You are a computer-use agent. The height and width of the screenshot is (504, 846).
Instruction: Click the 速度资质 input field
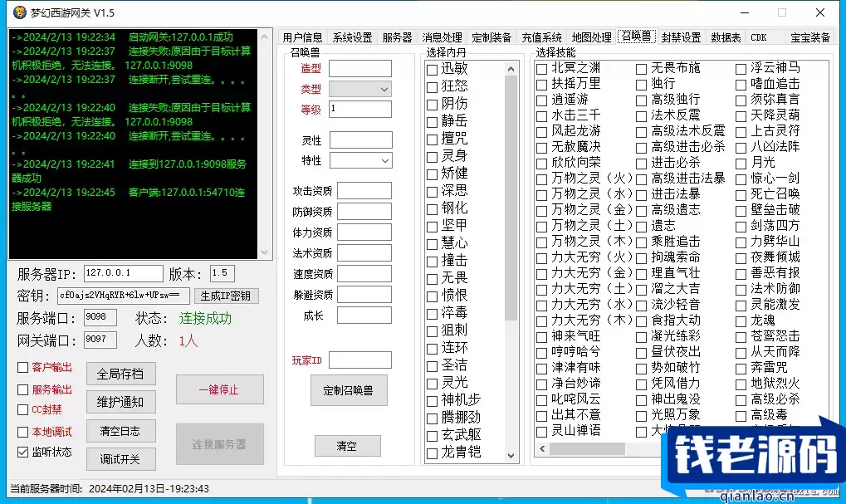(x=364, y=273)
